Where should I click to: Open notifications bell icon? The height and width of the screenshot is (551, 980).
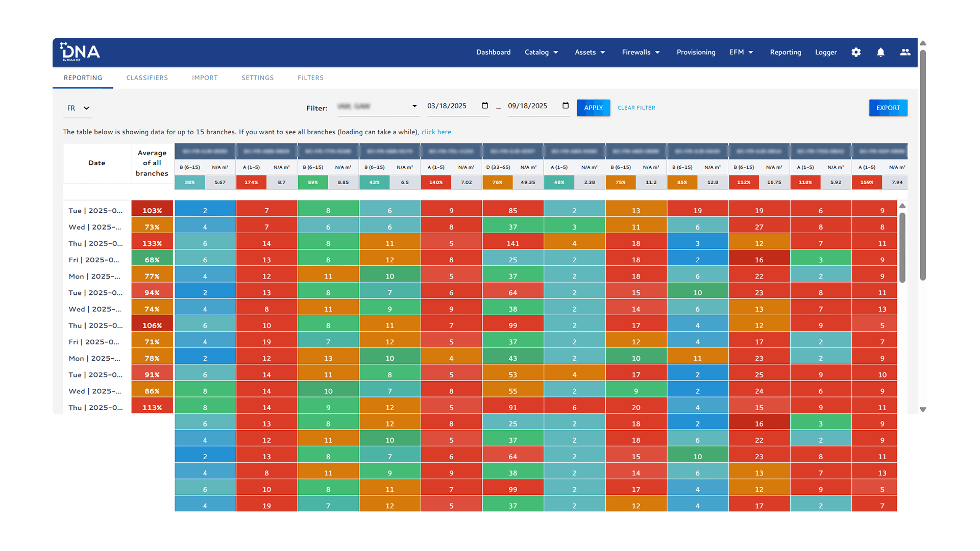(x=880, y=52)
